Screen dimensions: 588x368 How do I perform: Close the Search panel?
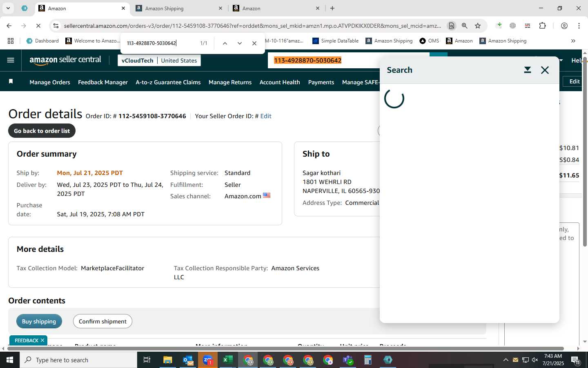[545, 70]
